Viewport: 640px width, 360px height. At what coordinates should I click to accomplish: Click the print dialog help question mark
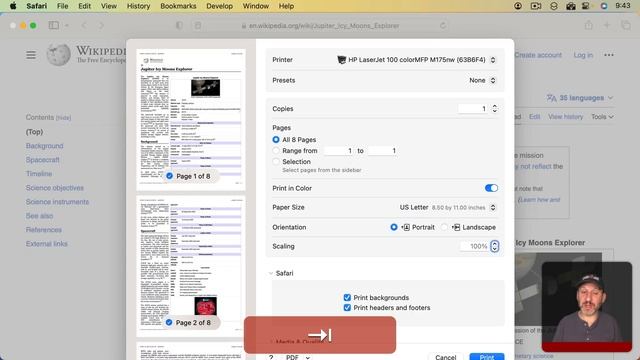click(x=271, y=357)
